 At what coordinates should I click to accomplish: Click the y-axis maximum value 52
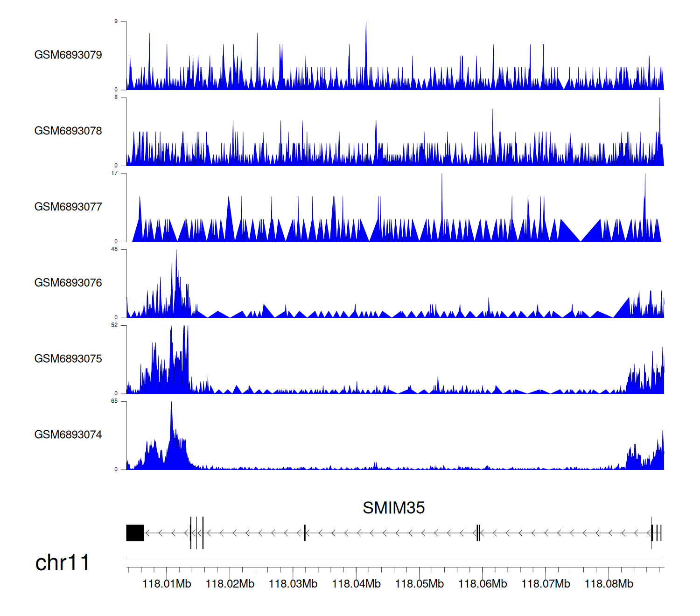click(x=114, y=325)
